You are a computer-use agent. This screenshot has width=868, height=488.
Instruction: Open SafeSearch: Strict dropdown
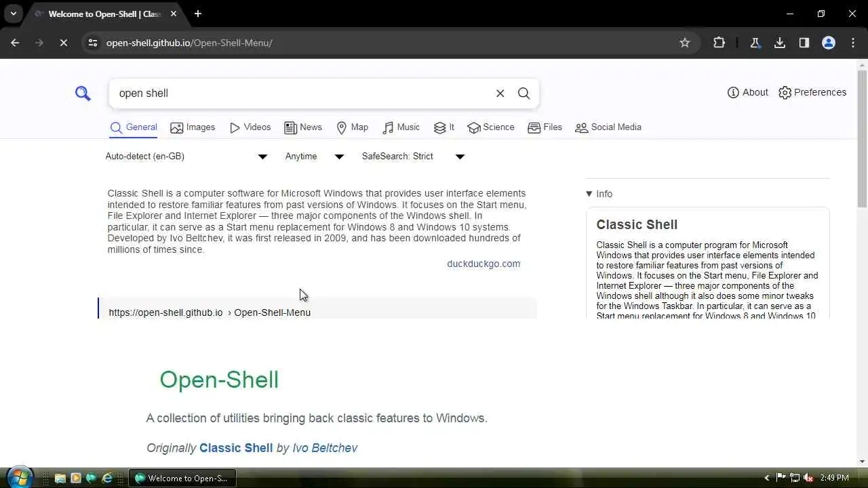[413, 157]
